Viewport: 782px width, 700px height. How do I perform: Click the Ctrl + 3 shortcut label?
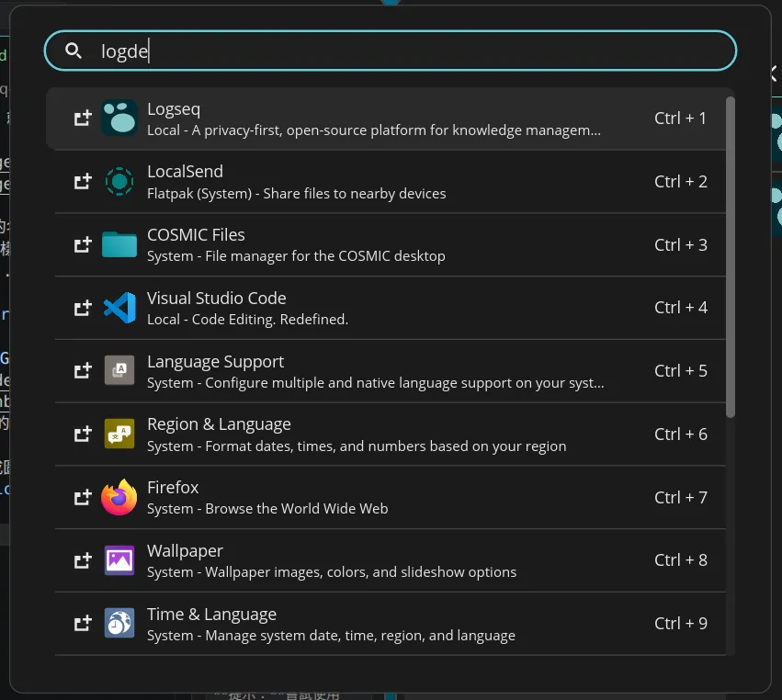(x=680, y=244)
